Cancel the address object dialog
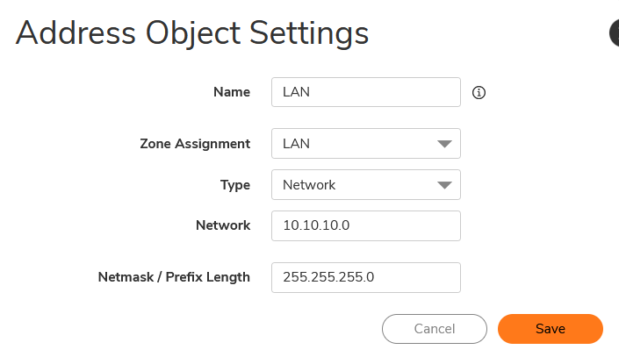 tap(434, 329)
